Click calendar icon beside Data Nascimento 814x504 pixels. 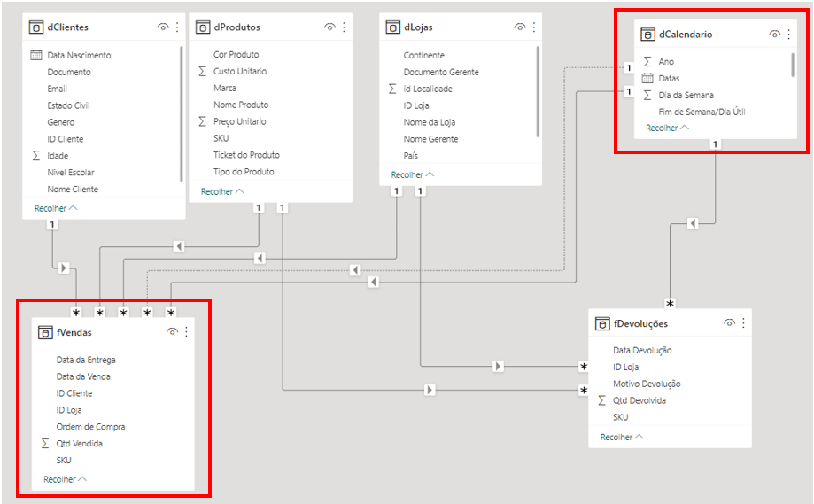pos(35,55)
